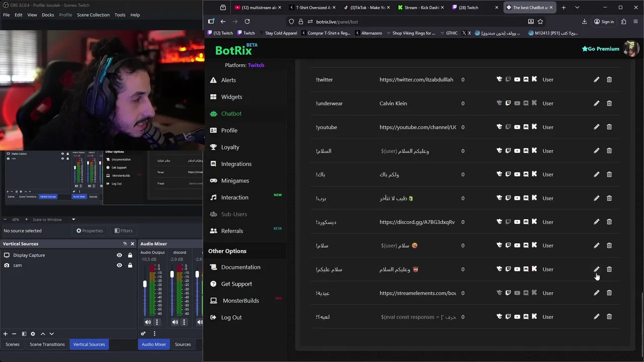Edit the !underwear command

pos(596,103)
